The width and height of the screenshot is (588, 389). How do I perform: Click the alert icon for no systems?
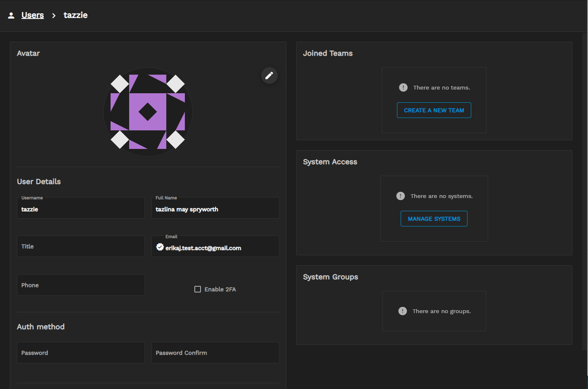coord(400,196)
